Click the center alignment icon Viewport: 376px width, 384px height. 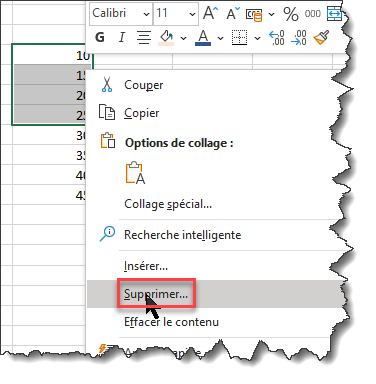pyautogui.click(x=144, y=37)
